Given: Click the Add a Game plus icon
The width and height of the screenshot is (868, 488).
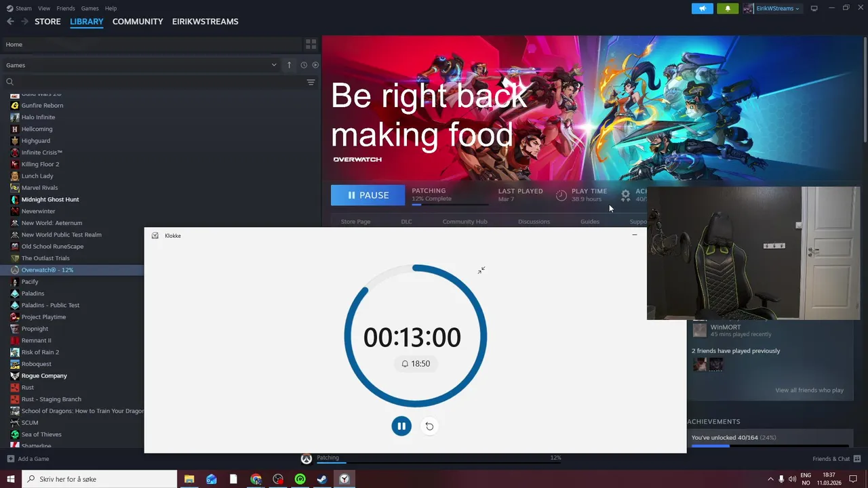Looking at the screenshot, I should pyautogui.click(x=10, y=459).
